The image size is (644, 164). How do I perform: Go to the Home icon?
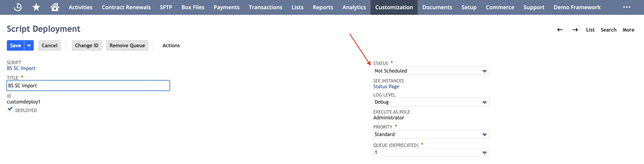55,7
